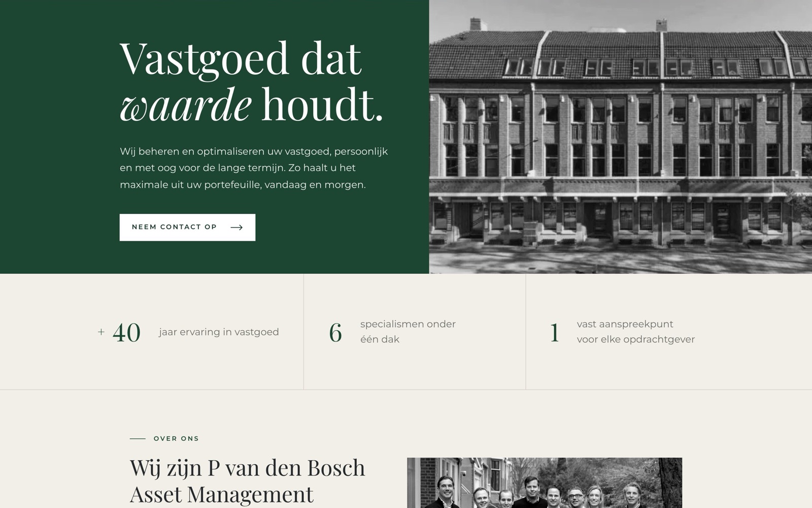
Task: Click the 'Vastgoed dat waarde houdt.' headline
Action: point(252,81)
